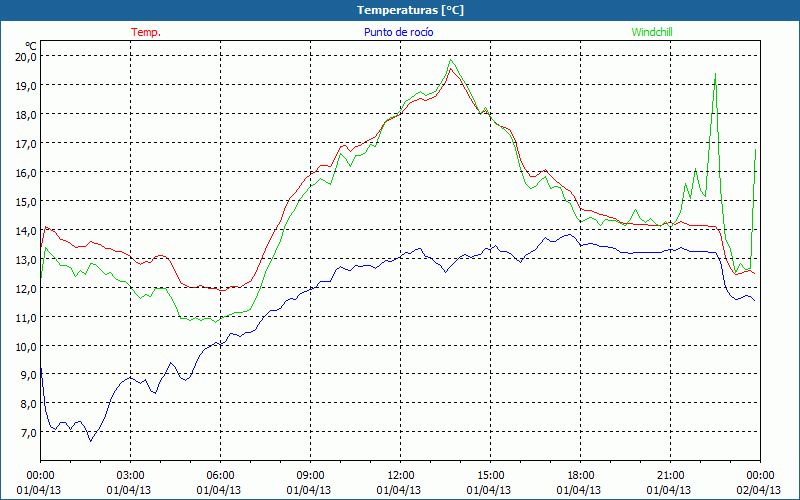Screen dimensions: 800x500
Task: Click the 18,0 y-axis value
Action: [26, 115]
